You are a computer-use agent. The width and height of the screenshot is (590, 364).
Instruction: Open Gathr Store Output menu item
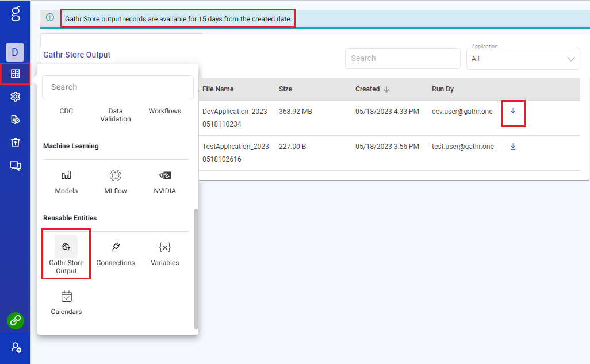pyautogui.click(x=66, y=254)
